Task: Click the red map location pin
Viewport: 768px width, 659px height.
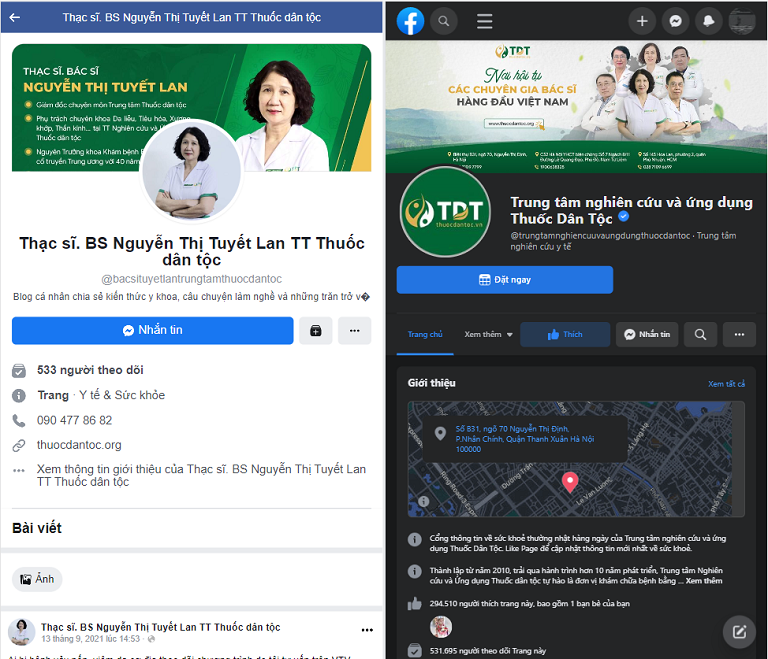Action: [x=570, y=482]
